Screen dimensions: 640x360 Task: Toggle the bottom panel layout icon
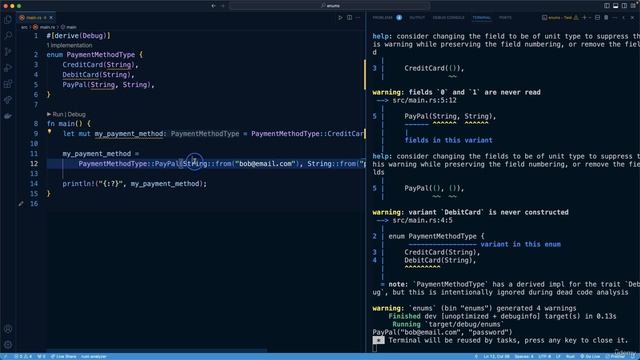pos(616,6)
